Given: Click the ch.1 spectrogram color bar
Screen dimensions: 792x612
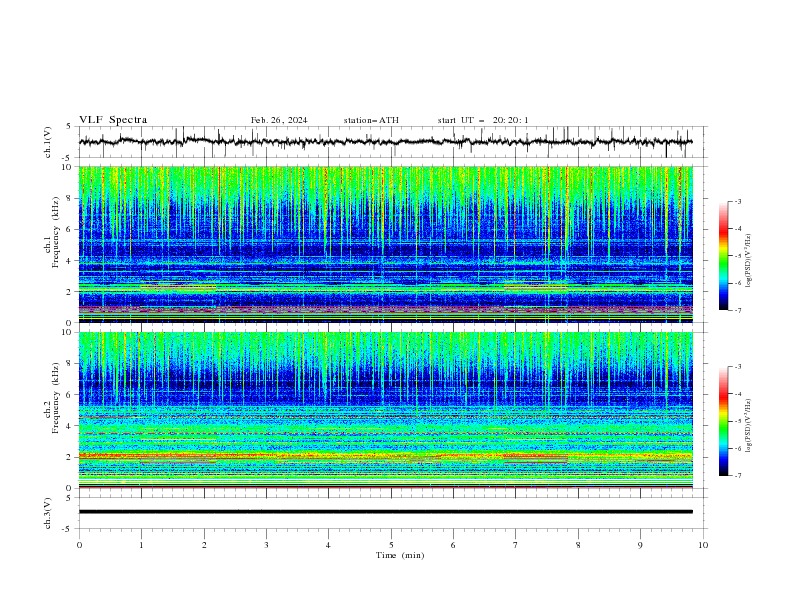Looking at the screenshot, I should (x=723, y=255).
